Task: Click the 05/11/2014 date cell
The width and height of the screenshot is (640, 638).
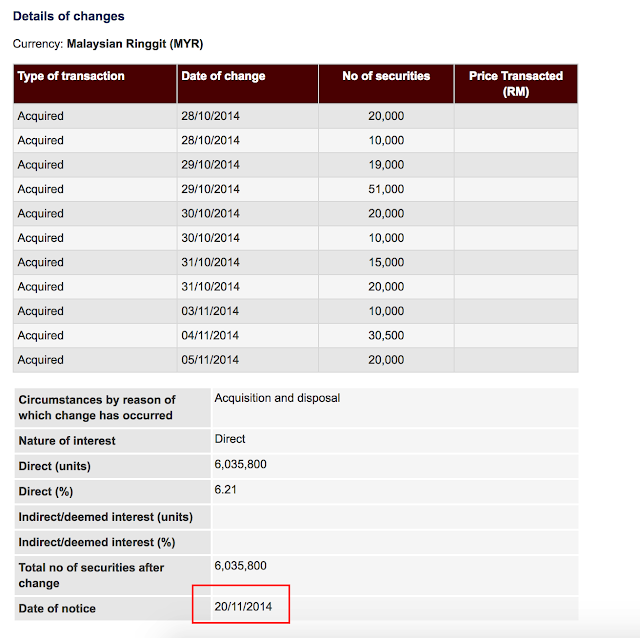Action: tap(210, 360)
